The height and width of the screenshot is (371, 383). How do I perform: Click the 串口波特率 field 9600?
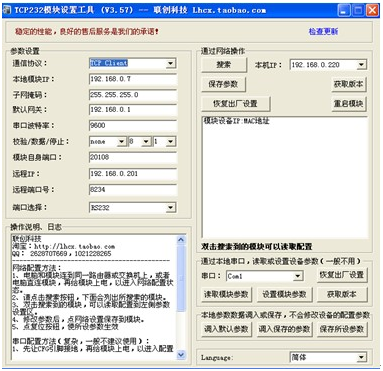click(133, 126)
